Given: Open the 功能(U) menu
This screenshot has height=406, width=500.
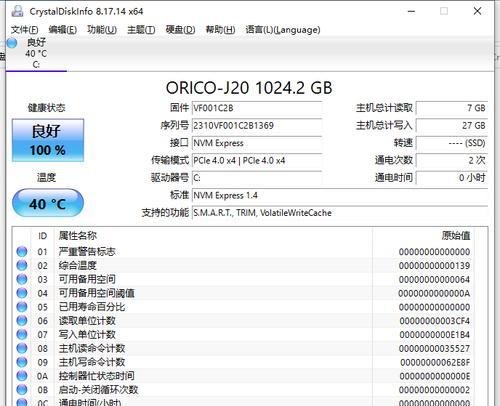Looking at the screenshot, I should coord(102,30).
